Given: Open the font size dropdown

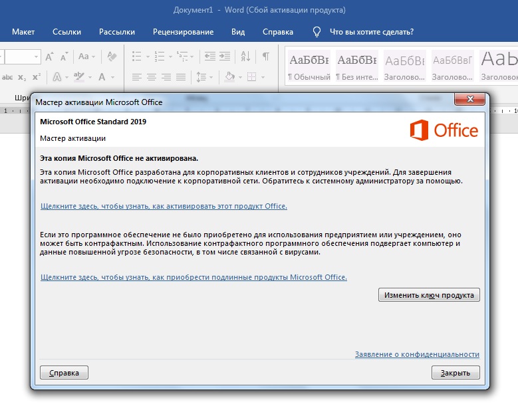Looking at the screenshot, I should pyautogui.click(x=37, y=56).
